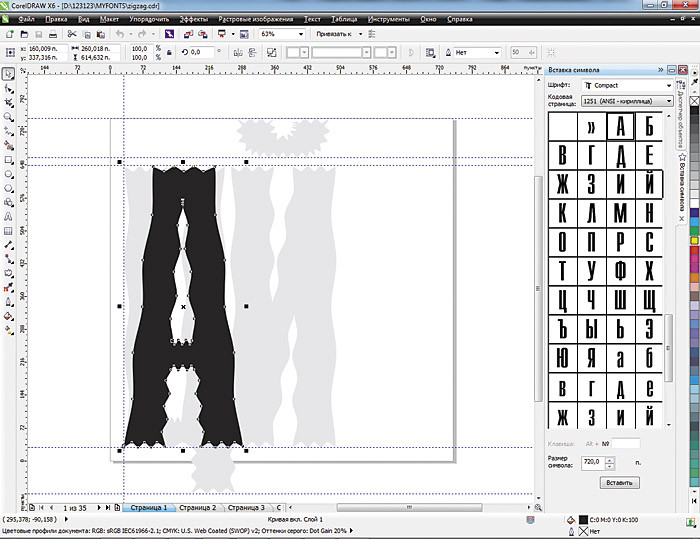The height and width of the screenshot is (539, 700).
Task: Select the Shape edit tool
Action: coord(8,89)
